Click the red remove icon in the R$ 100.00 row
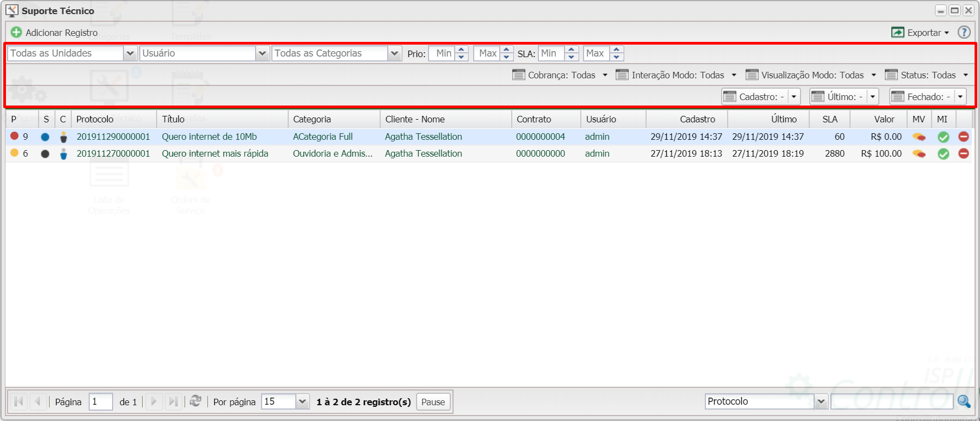 (x=964, y=153)
